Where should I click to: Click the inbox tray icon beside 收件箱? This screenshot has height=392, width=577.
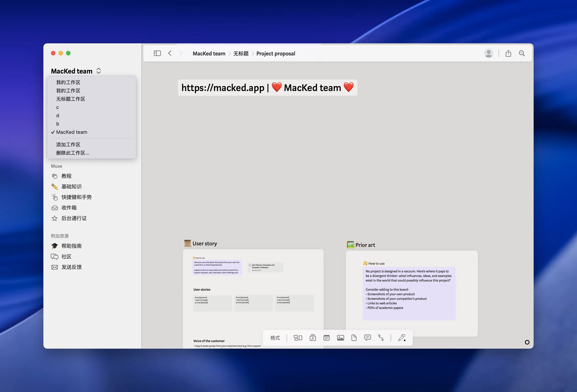click(55, 208)
